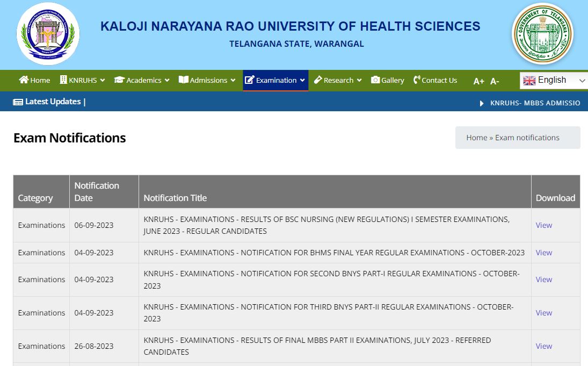Click the Examination pencil icon
The width and height of the screenshot is (588, 366).
pyautogui.click(x=250, y=80)
